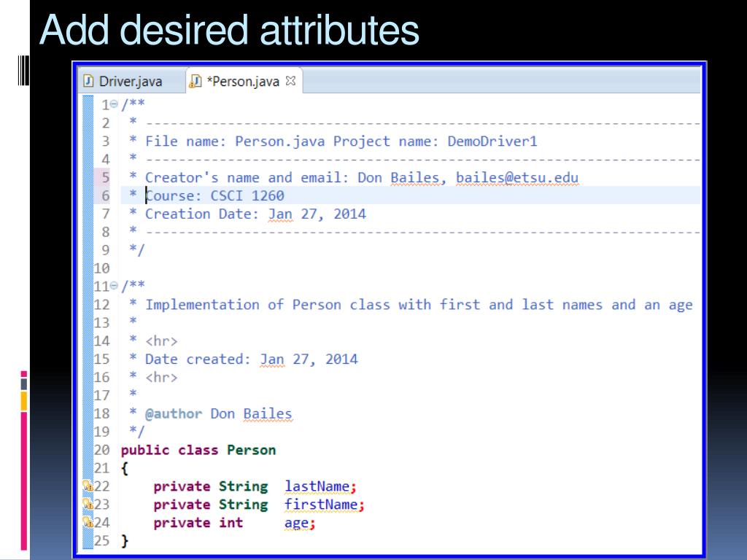Click the closing brace on line 25

click(x=125, y=541)
